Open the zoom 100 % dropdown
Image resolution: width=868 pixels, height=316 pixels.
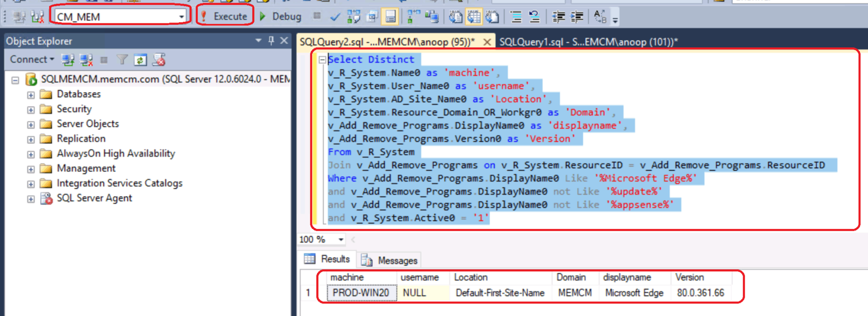pos(341,239)
